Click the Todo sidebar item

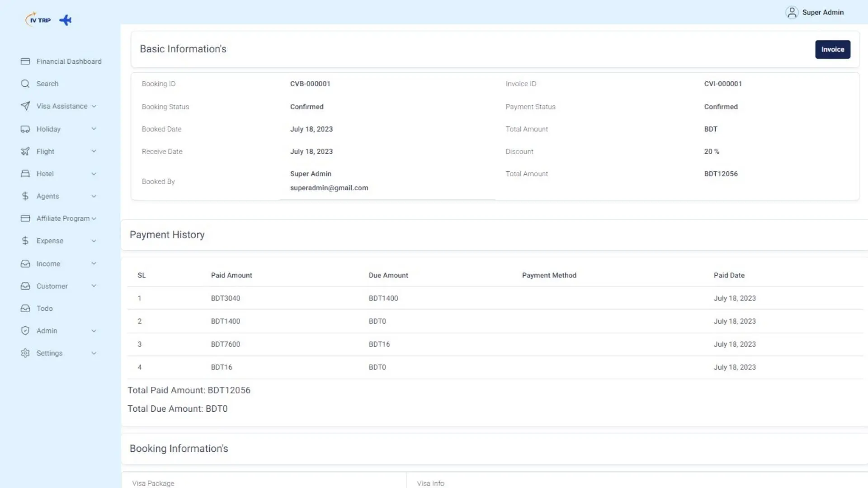pyautogui.click(x=44, y=308)
